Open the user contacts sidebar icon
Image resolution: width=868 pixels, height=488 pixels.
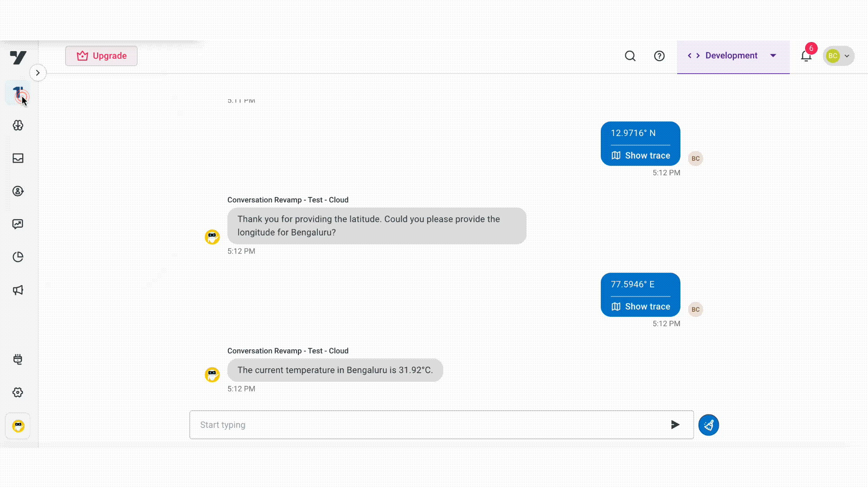pyautogui.click(x=18, y=191)
